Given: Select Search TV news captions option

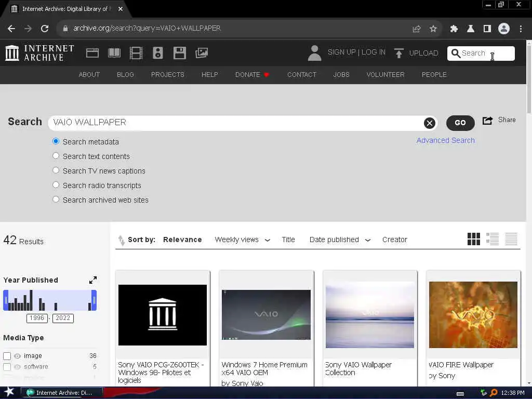Looking at the screenshot, I should tap(56, 170).
